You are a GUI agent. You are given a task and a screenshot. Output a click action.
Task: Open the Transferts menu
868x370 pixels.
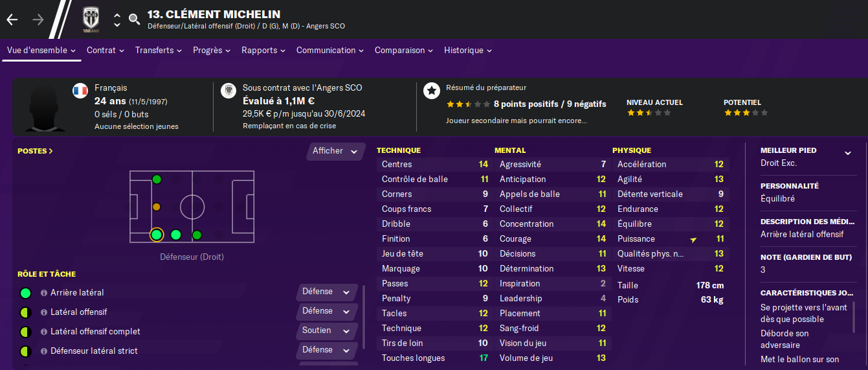tap(158, 51)
